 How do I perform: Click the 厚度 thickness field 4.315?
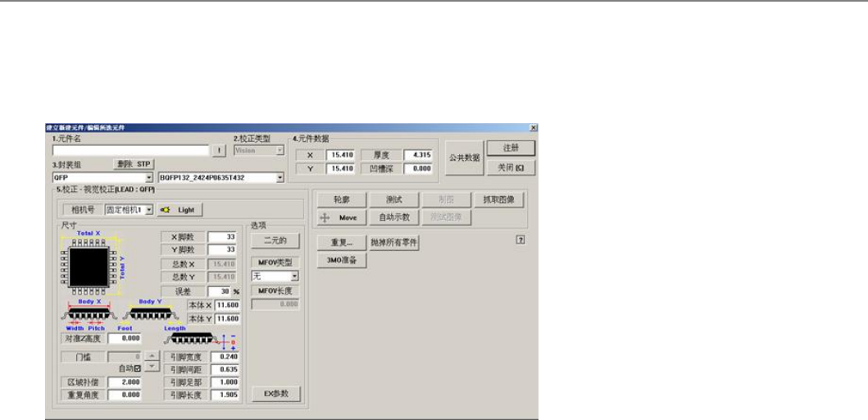[x=418, y=155]
